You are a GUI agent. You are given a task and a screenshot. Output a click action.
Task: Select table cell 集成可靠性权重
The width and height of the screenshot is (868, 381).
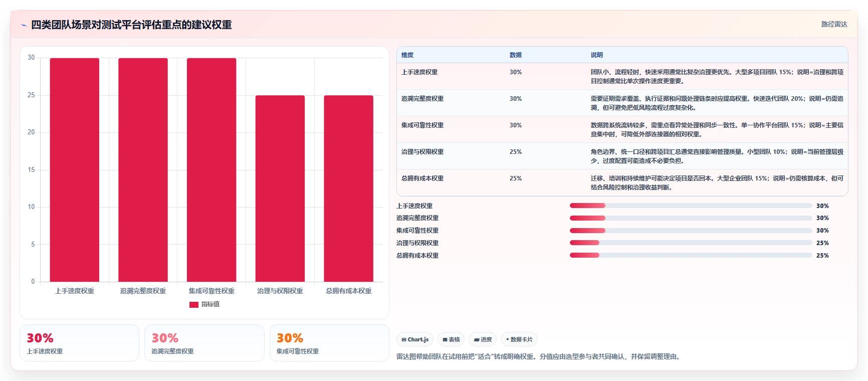coord(422,125)
